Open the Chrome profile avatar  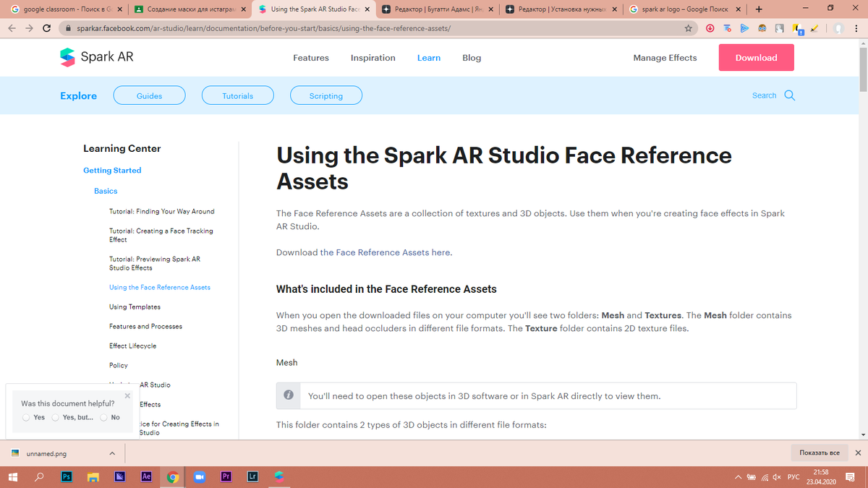pos(838,29)
